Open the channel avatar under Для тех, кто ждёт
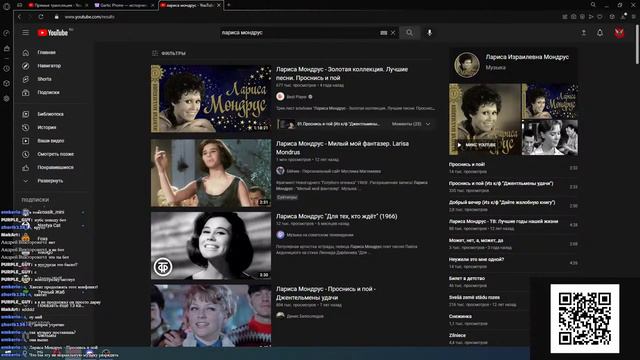The width and height of the screenshot is (640, 360). pos(280,235)
